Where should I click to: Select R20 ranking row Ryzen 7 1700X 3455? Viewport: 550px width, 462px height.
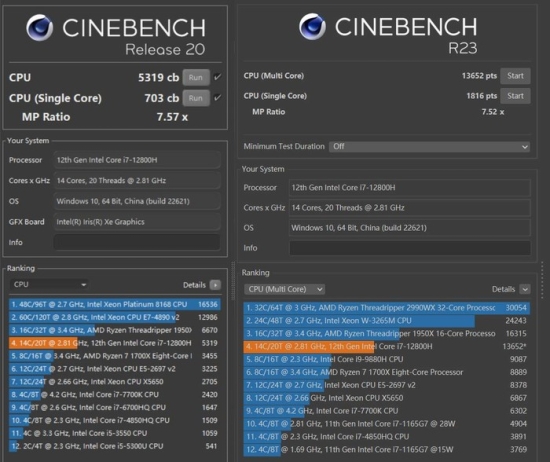115,356
